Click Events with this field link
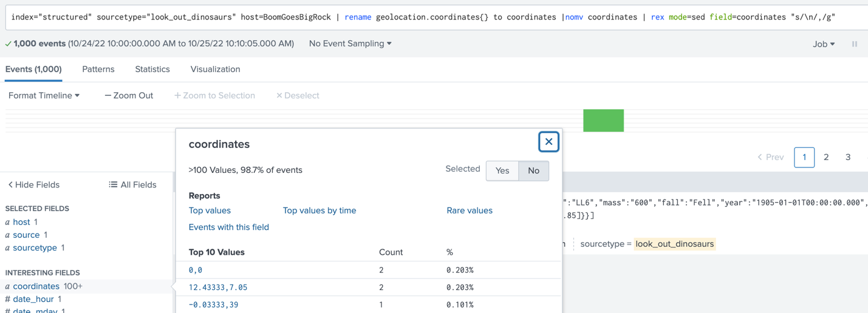The height and width of the screenshot is (313, 868). tap(229, 227)
